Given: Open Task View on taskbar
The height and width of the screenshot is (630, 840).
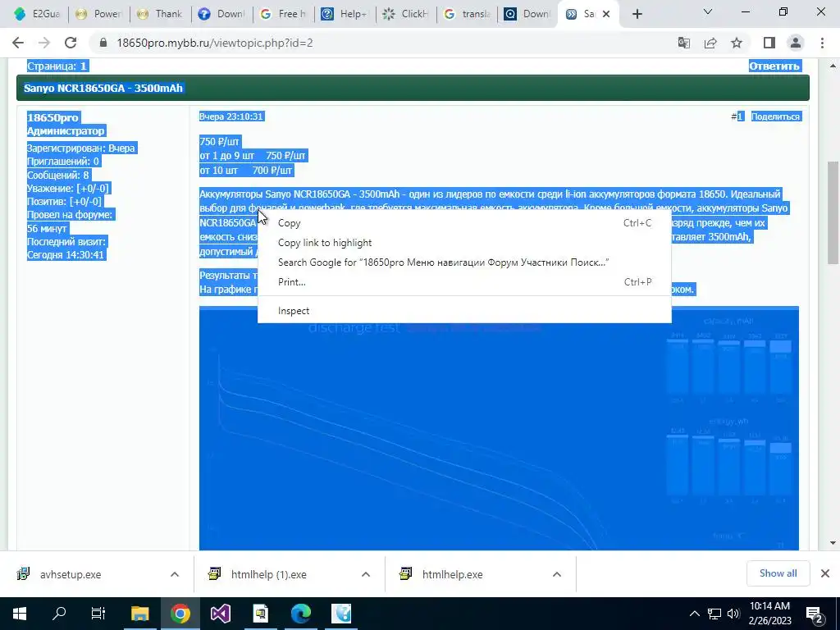Looking at the screenshot, I should pyautogui.click(x=98, y=614).
